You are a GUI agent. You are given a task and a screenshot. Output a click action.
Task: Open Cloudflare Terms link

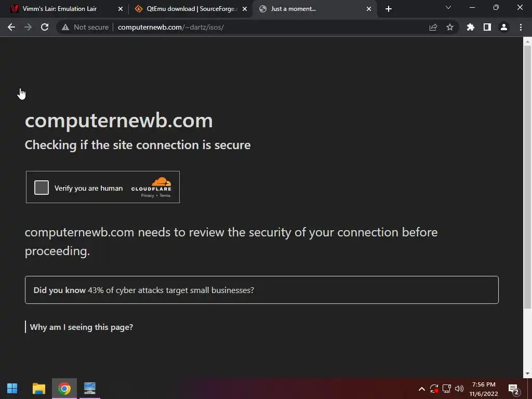165,195
